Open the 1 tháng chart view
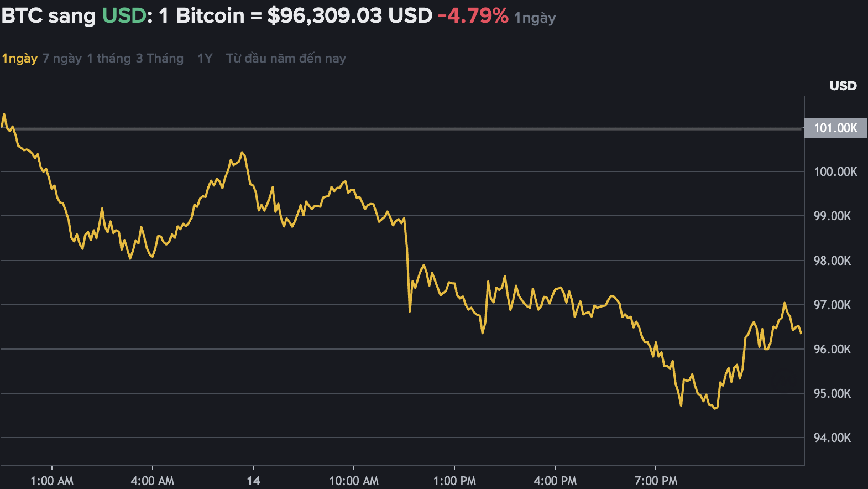 click(108, 58)
